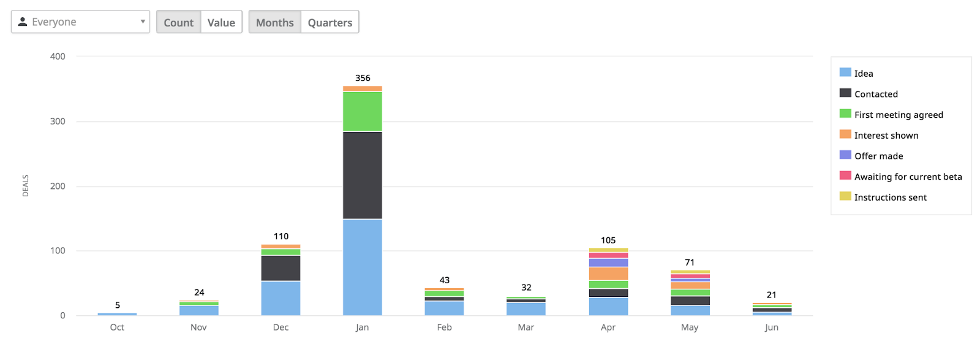Click the person icon in the Everyone selector
Screen dimensions: 980x352
pyautogui.click(x=23, y=22)
